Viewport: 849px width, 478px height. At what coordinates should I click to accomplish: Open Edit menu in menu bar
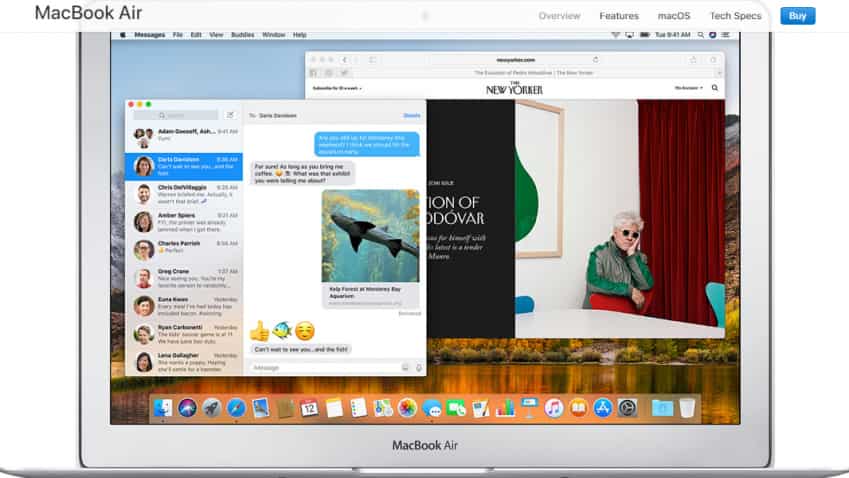click(x=196, y=35)
